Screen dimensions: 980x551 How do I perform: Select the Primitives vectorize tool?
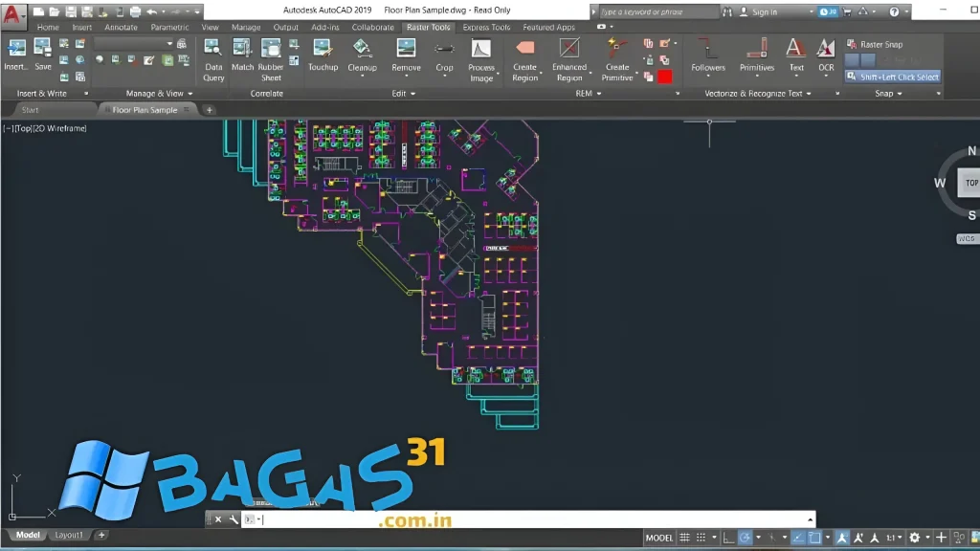pos(757,56)
